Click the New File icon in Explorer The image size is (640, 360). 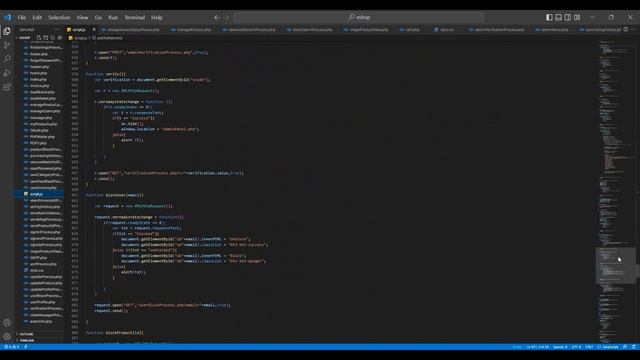pyautogui.click(x=39, y=38)
